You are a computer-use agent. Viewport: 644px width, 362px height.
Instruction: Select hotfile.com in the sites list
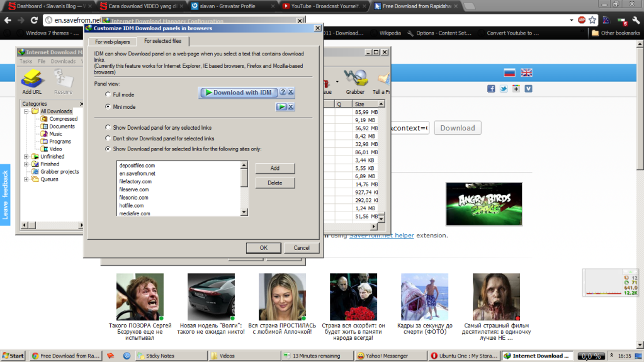point(132,205)
